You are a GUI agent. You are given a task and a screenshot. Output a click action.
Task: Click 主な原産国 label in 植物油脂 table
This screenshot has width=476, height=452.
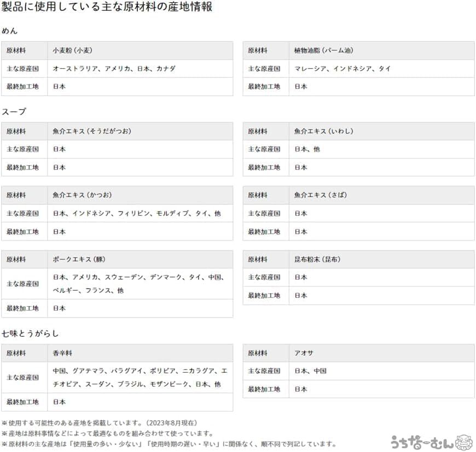(264, 68)
